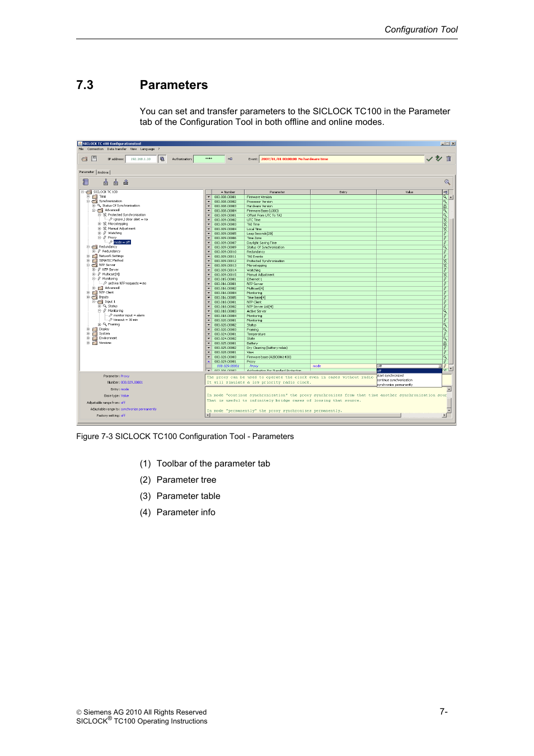
Task: Click the info panel horizontal scroll-left arrow
Action: point(208,416)
